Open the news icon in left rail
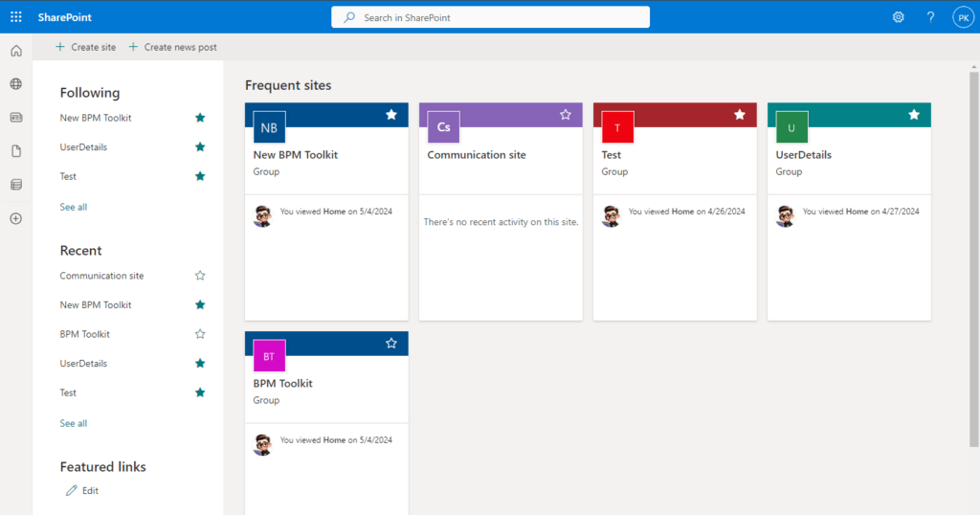The height and width of the screenshot is (515, 980). point(16,118)
